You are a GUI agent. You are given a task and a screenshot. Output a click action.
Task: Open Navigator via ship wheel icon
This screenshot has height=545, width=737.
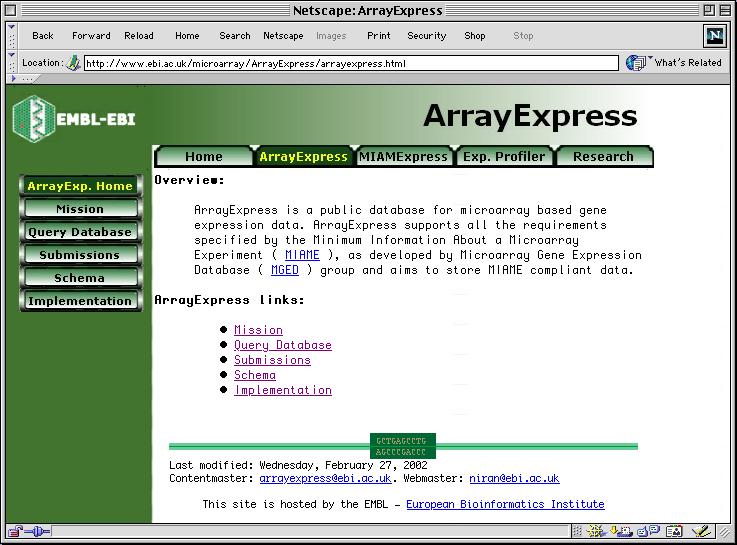tap(596, 531)
